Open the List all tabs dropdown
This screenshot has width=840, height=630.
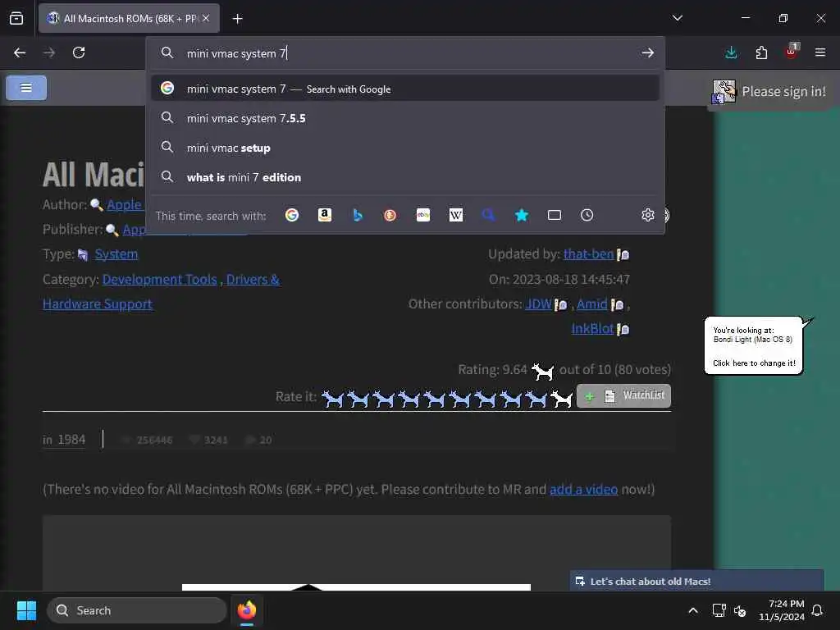[677, 18]
